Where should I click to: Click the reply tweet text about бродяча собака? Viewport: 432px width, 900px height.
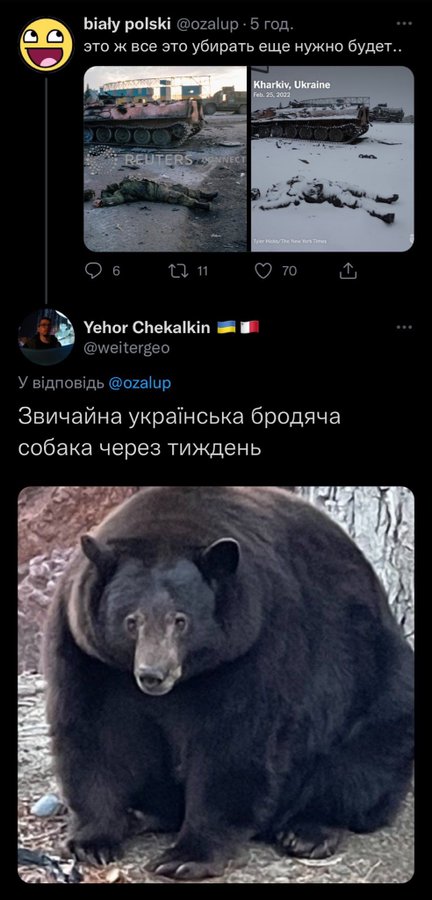pyautogui.click(x=180, y=432)
